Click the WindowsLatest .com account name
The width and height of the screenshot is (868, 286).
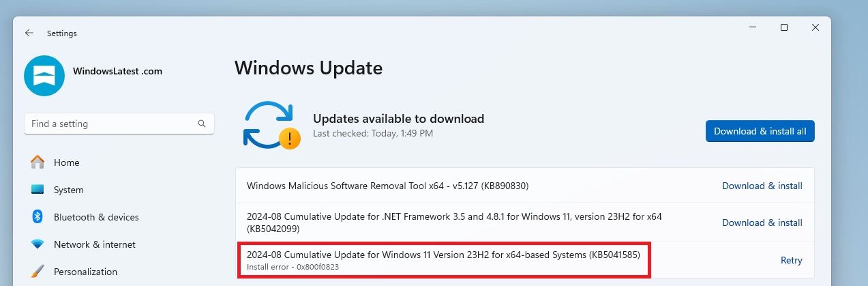[117, 71]
